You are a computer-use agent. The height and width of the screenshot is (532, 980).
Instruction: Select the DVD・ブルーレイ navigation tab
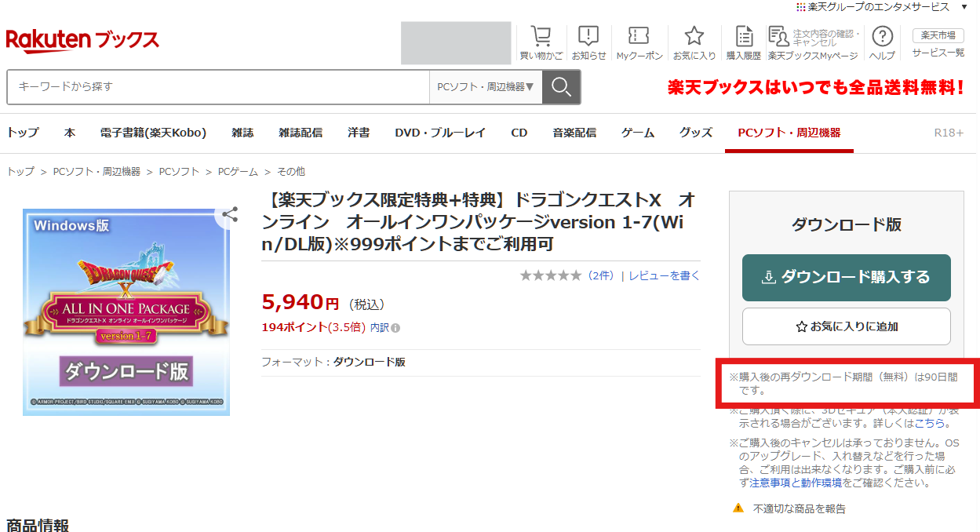(440, 133)
